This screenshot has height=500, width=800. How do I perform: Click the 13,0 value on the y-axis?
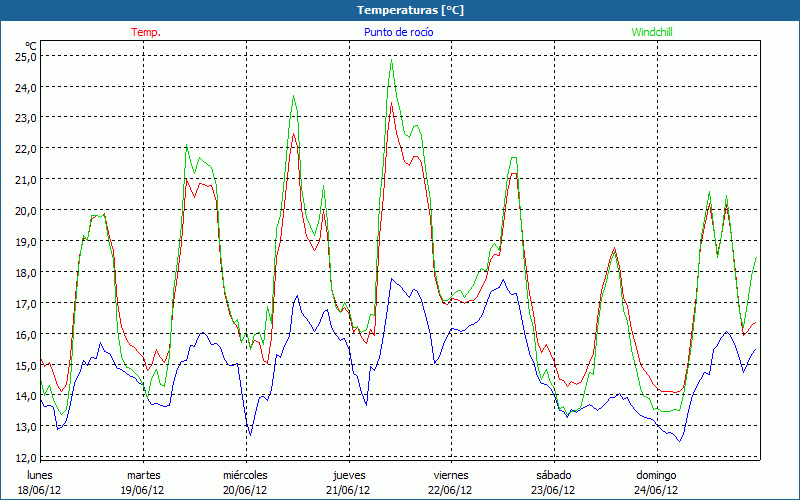26,428
